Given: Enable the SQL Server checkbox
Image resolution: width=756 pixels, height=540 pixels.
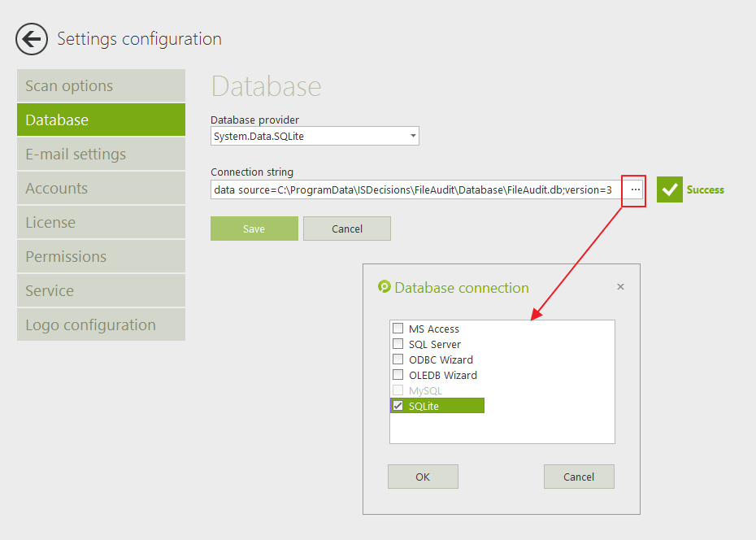Looking at the screenshot, I should 398,344.
